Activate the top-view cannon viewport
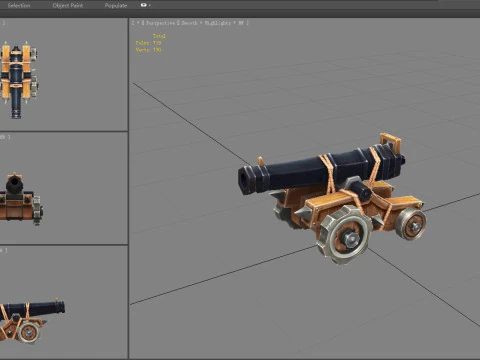480x360 pixels. coord(63,74)
